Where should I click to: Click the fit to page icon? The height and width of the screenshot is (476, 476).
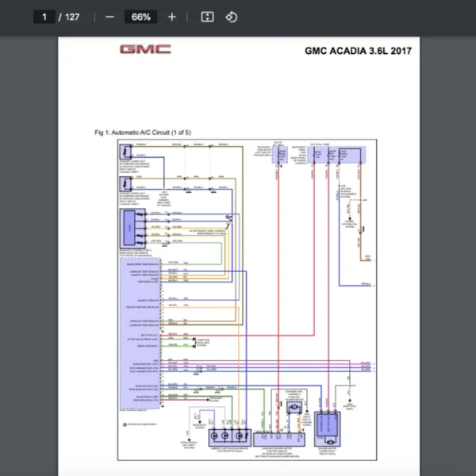207,17
